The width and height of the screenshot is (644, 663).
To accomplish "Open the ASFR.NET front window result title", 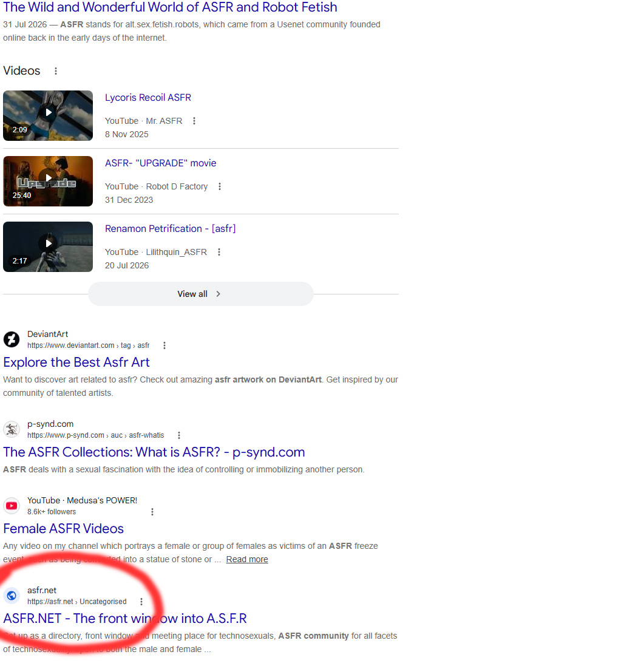I will click(125, 619).
